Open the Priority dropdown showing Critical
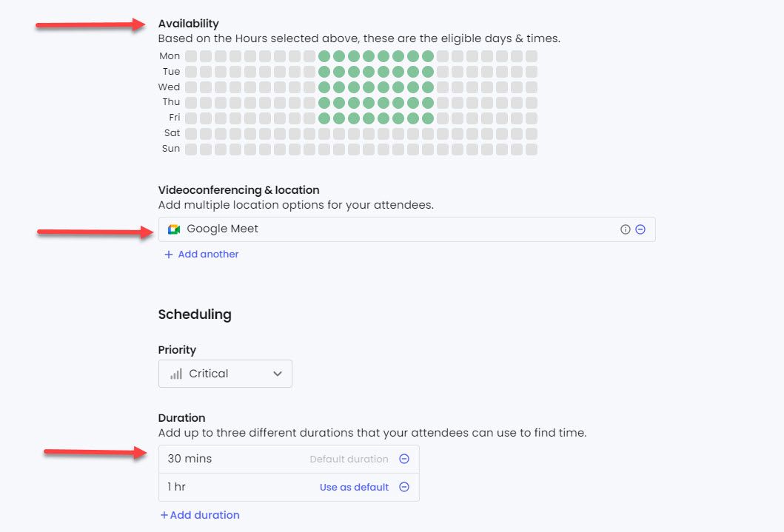 coord(225,373)
